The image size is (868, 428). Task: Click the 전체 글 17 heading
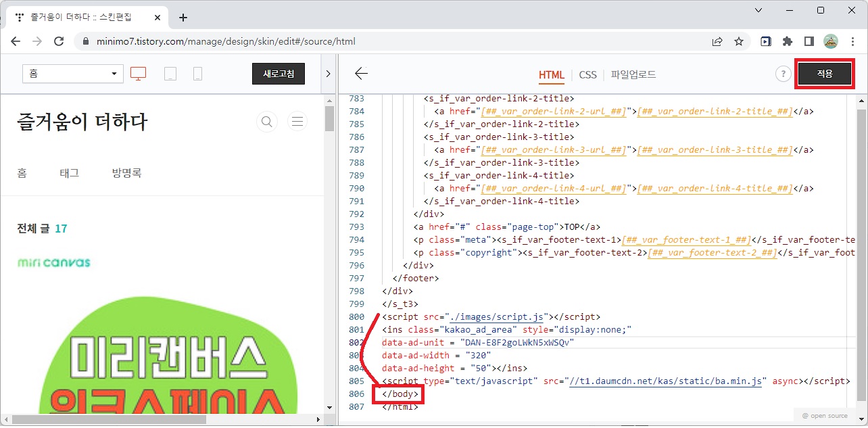tap(42, 229)
